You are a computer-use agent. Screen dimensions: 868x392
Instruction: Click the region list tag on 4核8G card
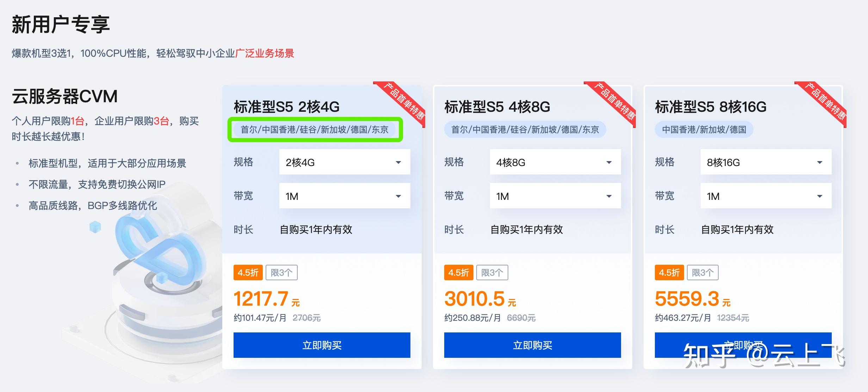[525, 130]
